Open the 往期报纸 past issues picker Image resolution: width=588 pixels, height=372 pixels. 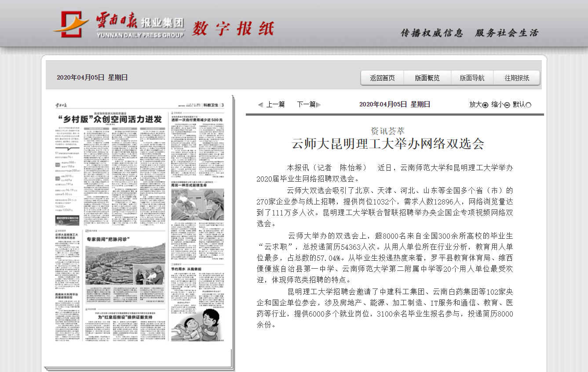tap(517, 78)
